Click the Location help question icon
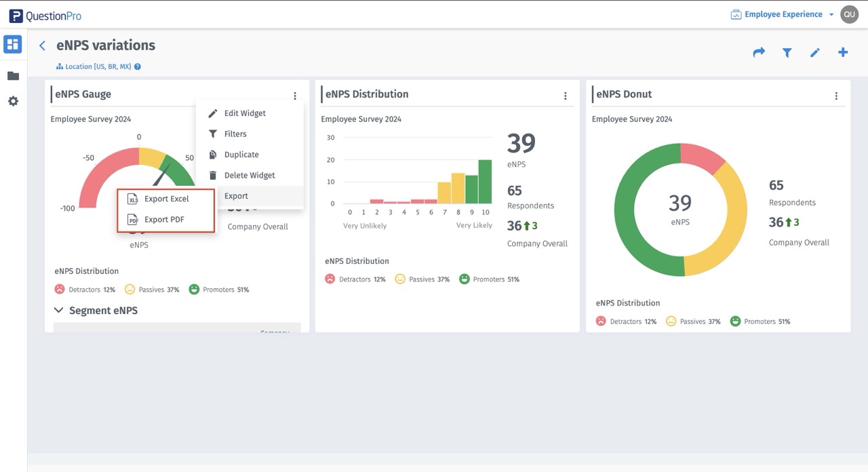This screenshot has width=868, height=472. pyautogui.click(x=138, y=67)
